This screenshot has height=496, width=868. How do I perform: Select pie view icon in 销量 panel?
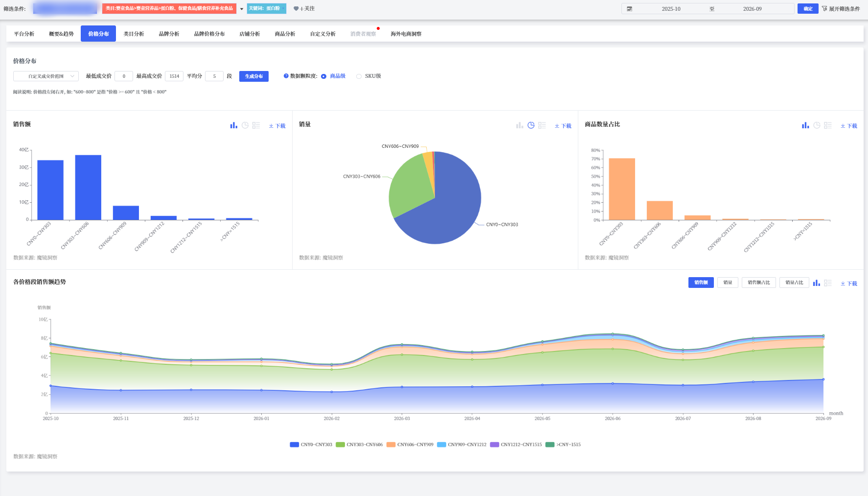(531, 125)
